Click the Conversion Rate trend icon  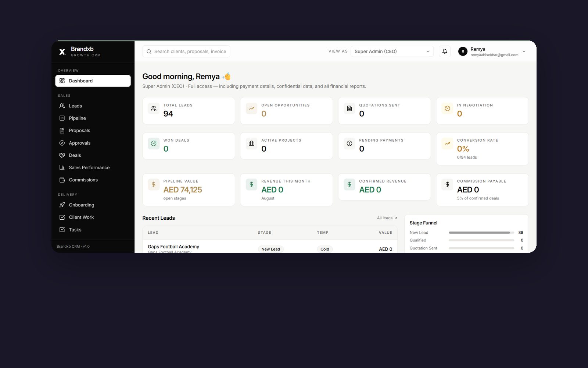point(447,144)
